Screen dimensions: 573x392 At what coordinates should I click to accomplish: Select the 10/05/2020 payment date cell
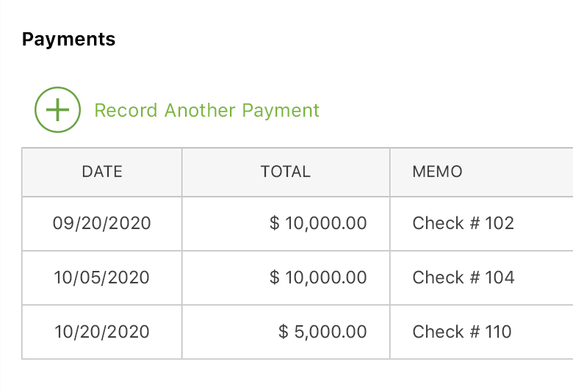point(102,277)
